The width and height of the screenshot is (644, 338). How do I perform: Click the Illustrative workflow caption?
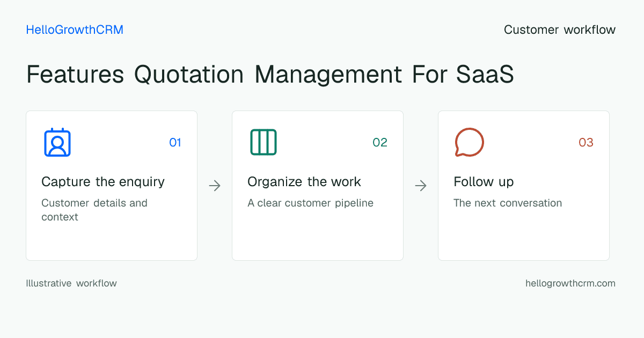[x=71, y=283]
